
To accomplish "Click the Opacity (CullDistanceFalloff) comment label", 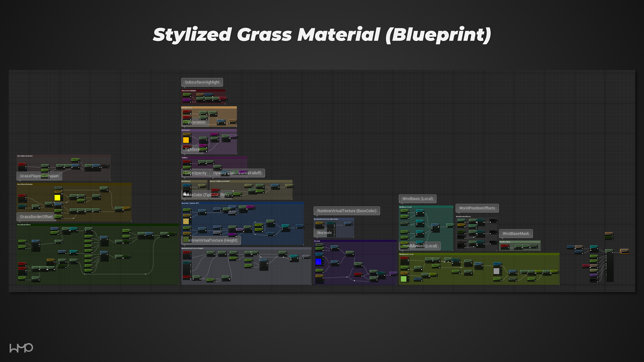I will point(237,173).
